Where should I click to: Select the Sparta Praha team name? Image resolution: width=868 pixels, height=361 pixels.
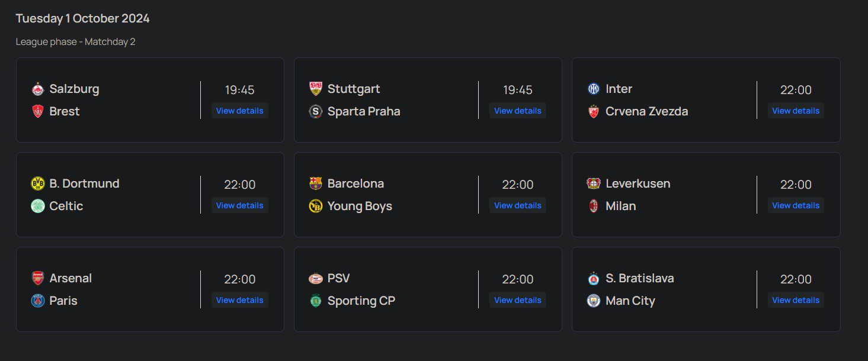coord(364,111)
